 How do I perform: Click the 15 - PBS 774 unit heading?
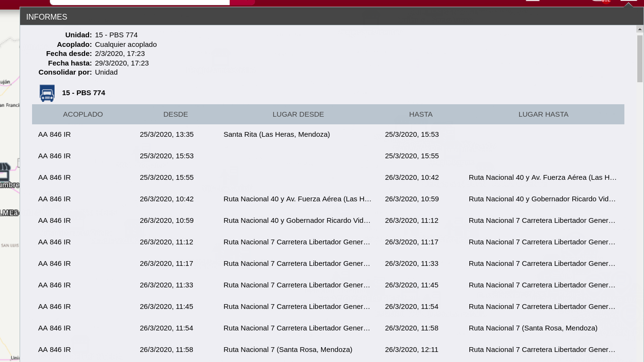84,93
